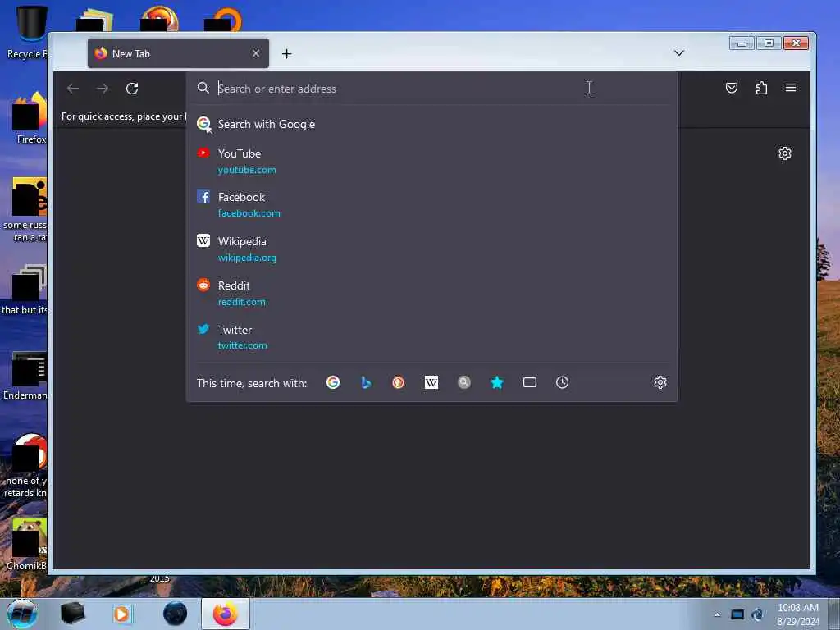Choose the Reddit suggestion row

click(x=431, y=293)
